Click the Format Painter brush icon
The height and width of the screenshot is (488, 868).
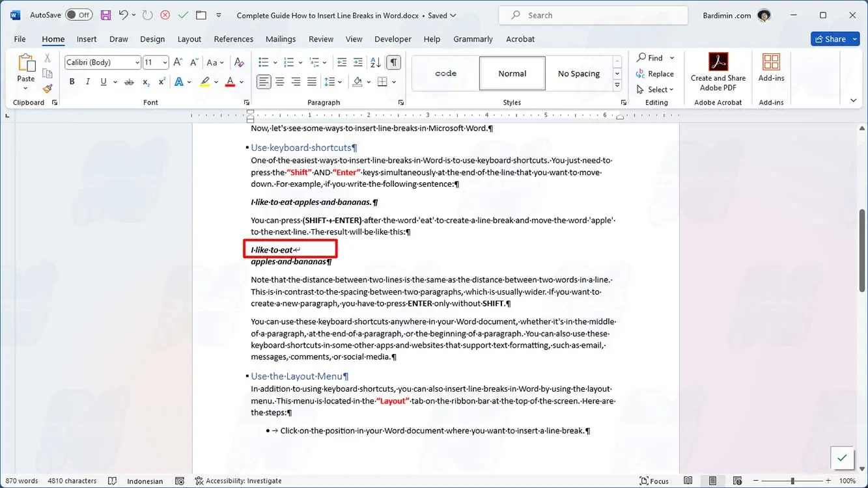tap(48, 88)
